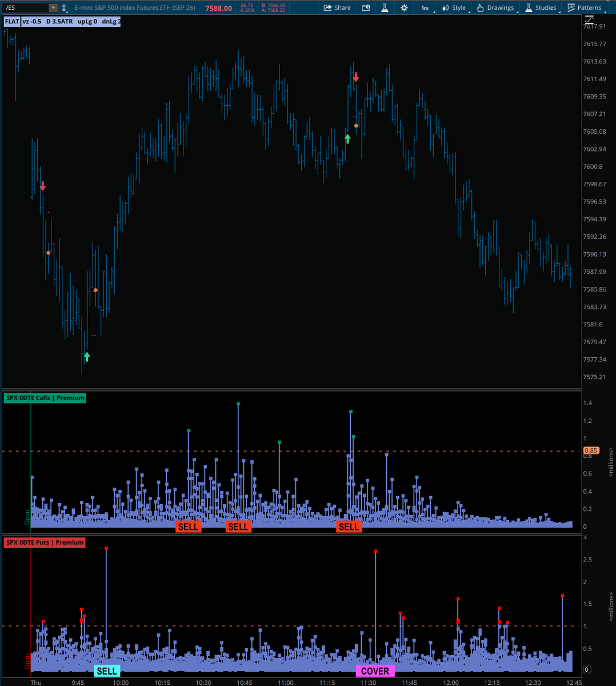This screenshot has height=686, width=616.
Task: Click the put premium spike near 11:32
Action: pyautogui.click(x=375, y=552)
